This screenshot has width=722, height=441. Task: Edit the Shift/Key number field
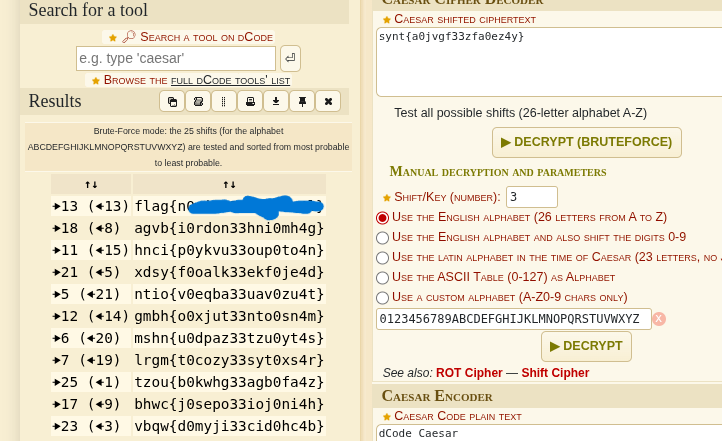[532, 197]
